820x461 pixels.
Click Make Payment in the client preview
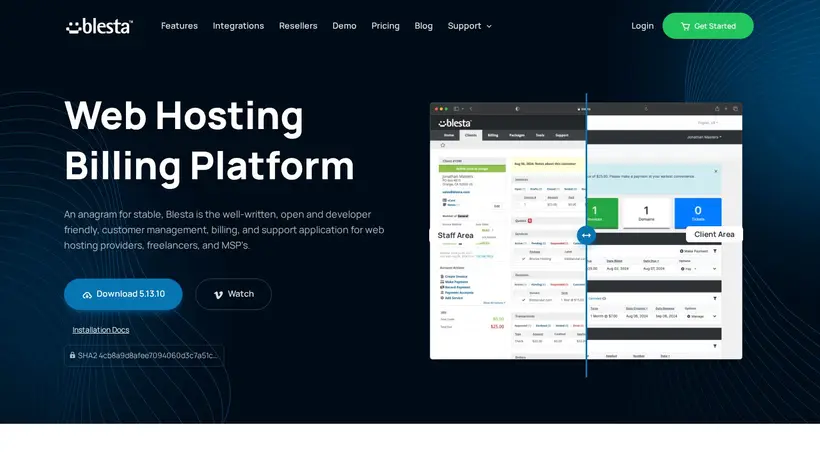(x=693, y=251)
